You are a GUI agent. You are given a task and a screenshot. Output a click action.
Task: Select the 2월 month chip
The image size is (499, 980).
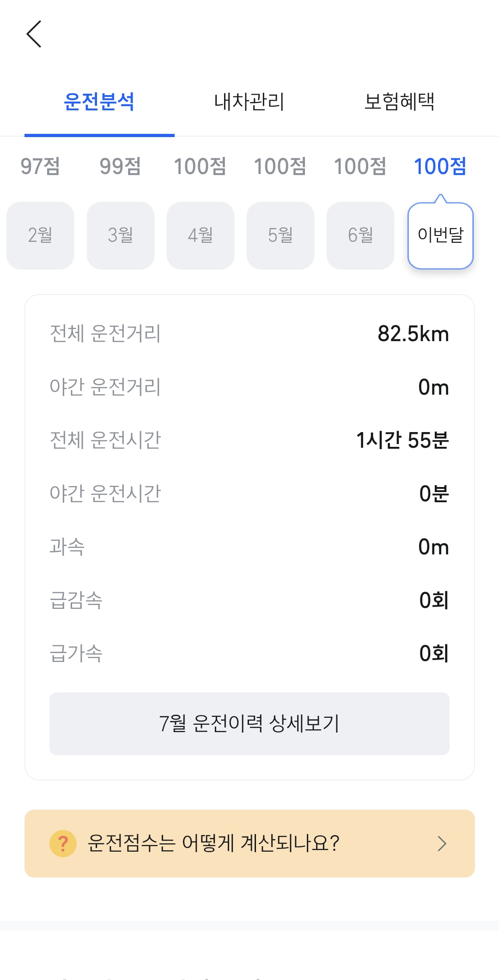pyautogui.click(x=40, y=235)
